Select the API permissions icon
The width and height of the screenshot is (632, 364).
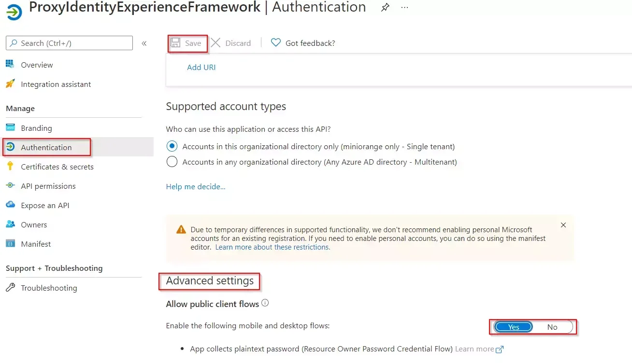10,185
